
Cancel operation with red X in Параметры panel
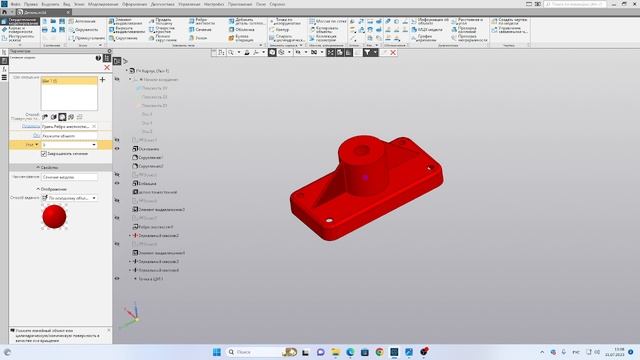point(107,67)
